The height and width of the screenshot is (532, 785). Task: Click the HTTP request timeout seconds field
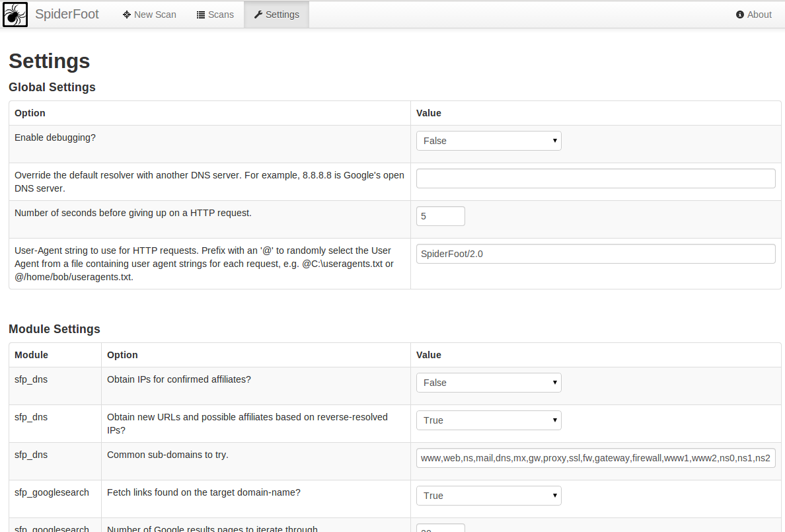pyautogui.click(x=440, y=216)
